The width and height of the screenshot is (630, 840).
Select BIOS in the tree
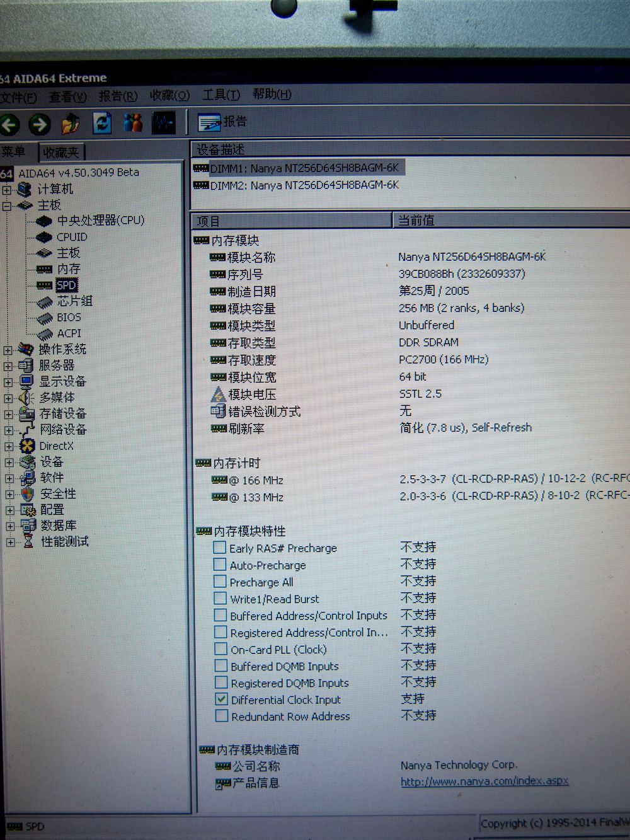click(69, 318)
